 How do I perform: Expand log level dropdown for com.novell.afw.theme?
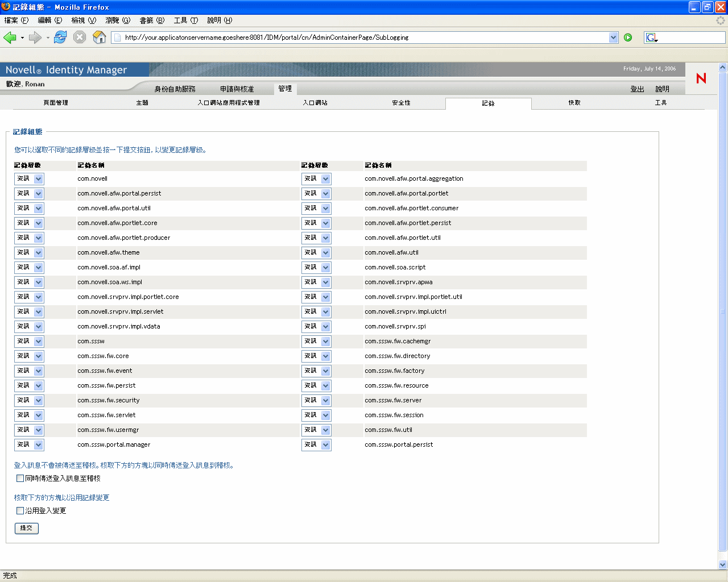pos(29,253)
